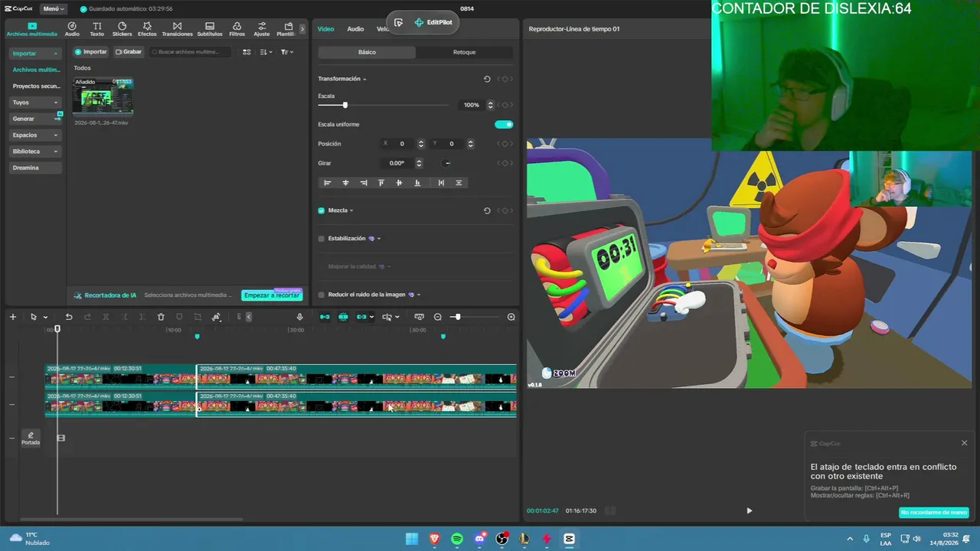Viewport: 980px width, 551px height.
Task: Align clip to left edge icon
Action: tap(328, 183)
